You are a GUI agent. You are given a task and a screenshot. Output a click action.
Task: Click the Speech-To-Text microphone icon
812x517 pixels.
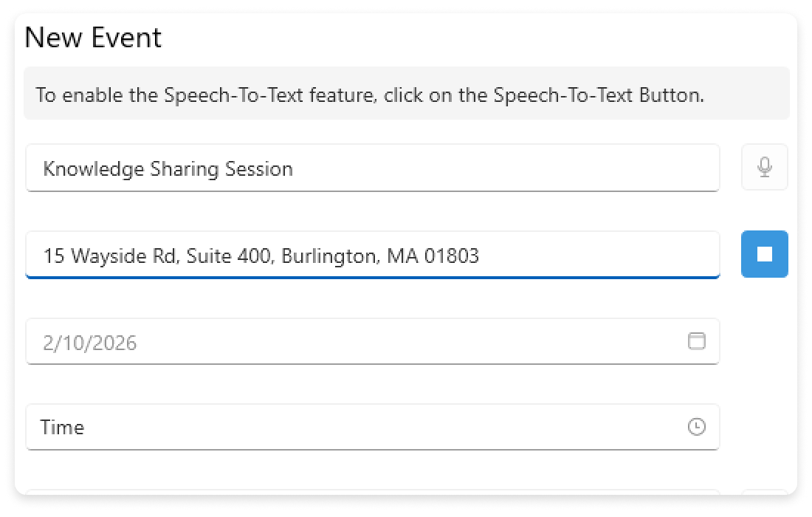pos(764,167)
